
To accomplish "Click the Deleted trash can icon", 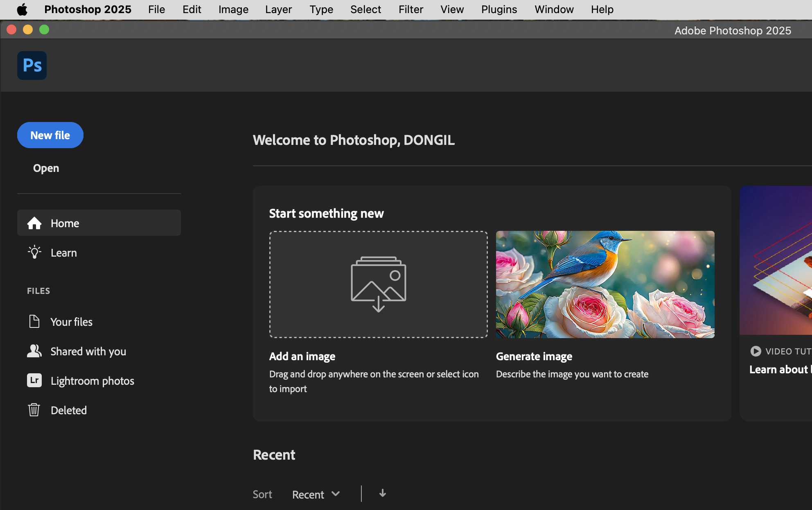I will point(34,410).
